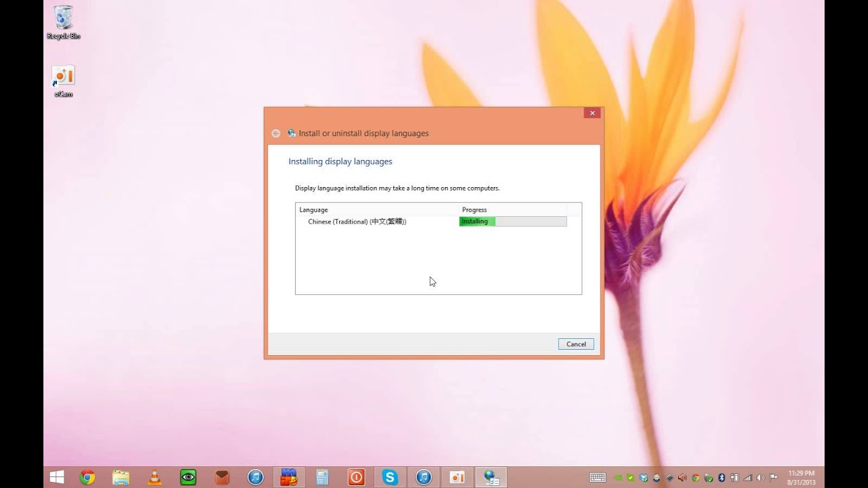The height and width of the screenshot is (488, 868).
Task: Open the Recycle Bin desktop icon
Action: click(63, 22)
